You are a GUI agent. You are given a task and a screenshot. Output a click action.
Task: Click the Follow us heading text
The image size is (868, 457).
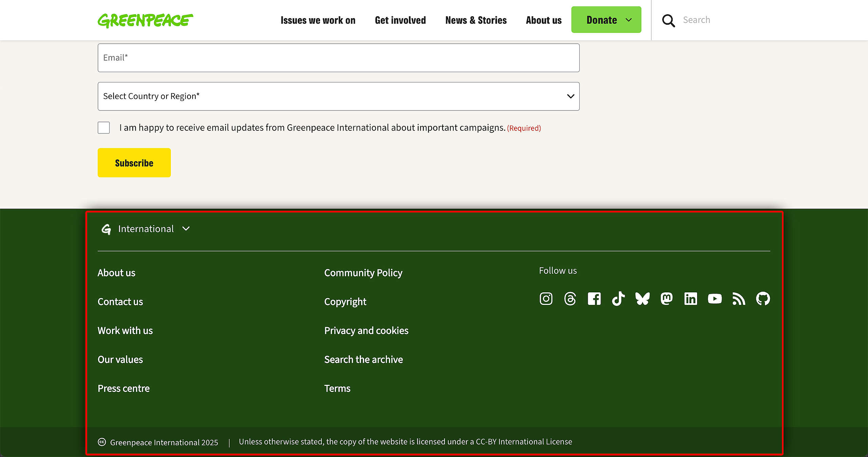(x=558, y=271)
